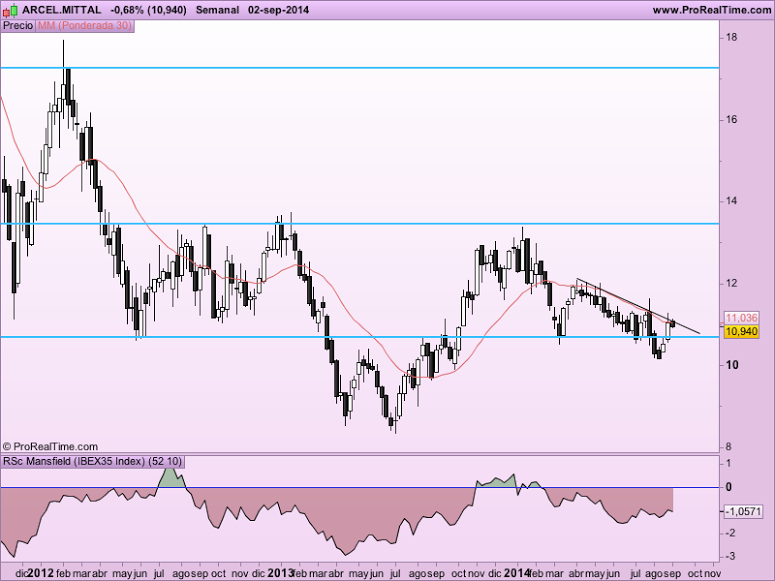Select the top blue horizontal line near 17
Screen dimensions: 775x581
pyautogui.click(x=360, y=68)
